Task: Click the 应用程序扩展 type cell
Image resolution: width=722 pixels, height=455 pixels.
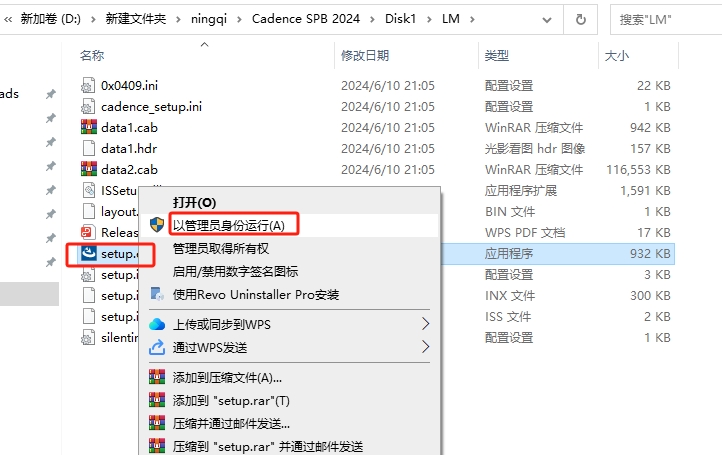Action: click(x=521, y=191)
